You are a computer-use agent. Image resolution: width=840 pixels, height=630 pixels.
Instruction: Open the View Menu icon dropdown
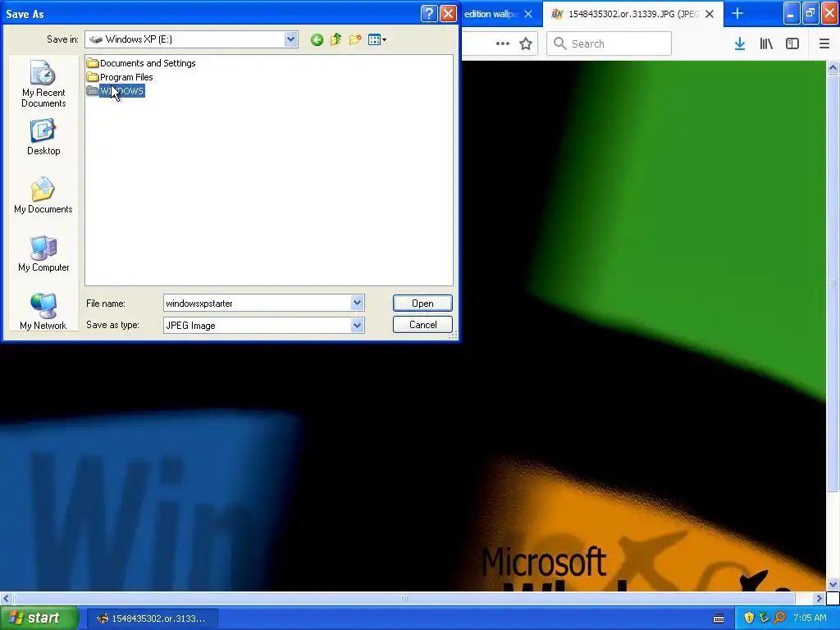(377, 39)
